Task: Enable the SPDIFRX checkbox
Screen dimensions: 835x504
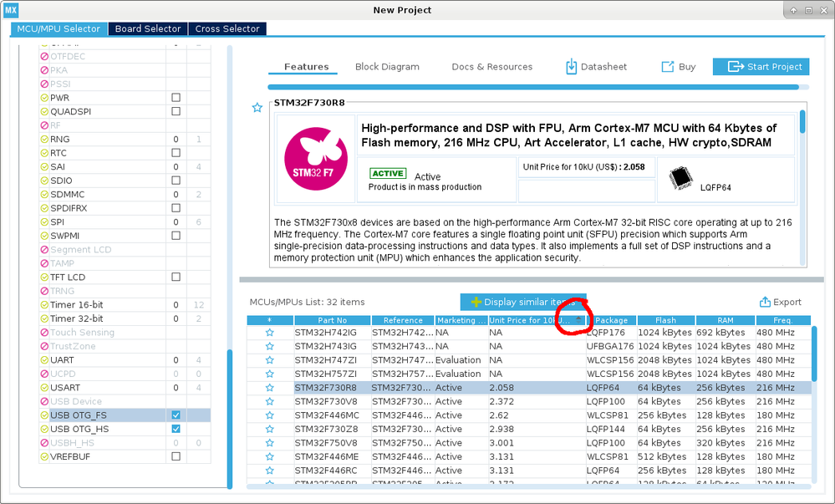Action: coord(176,208)
